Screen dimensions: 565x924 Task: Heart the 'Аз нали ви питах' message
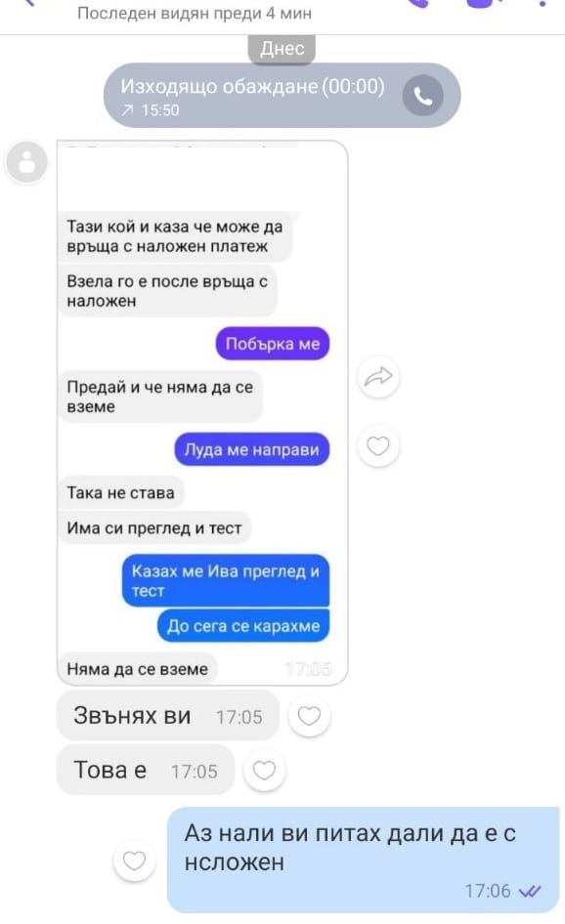[x=134, y=861]
